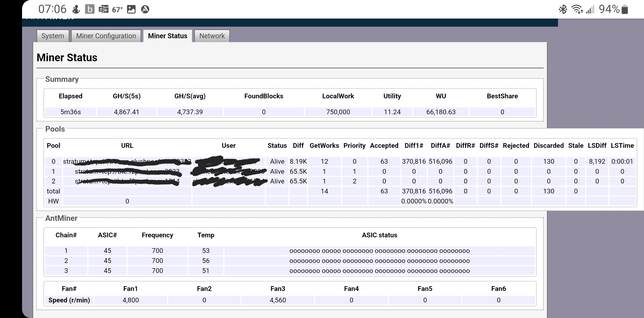Tap the Wi-Fi status icon
This screenshot has width=644, height=318.
[577, 9]
